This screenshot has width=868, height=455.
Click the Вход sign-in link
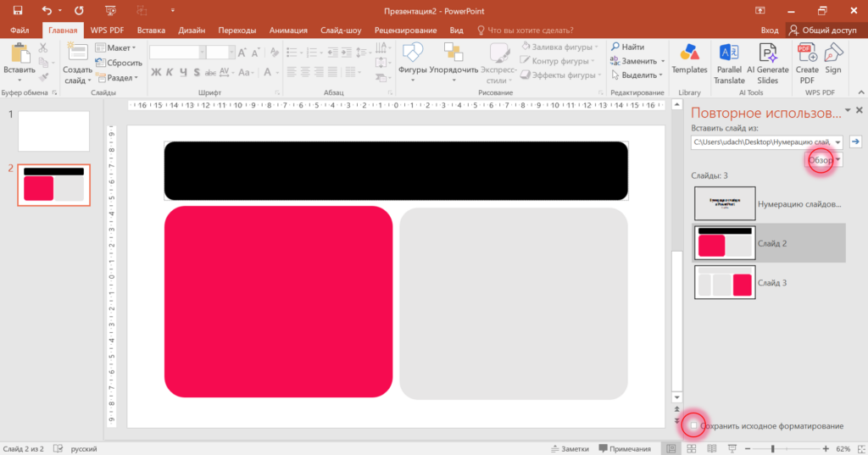click(x=770, y=31)
